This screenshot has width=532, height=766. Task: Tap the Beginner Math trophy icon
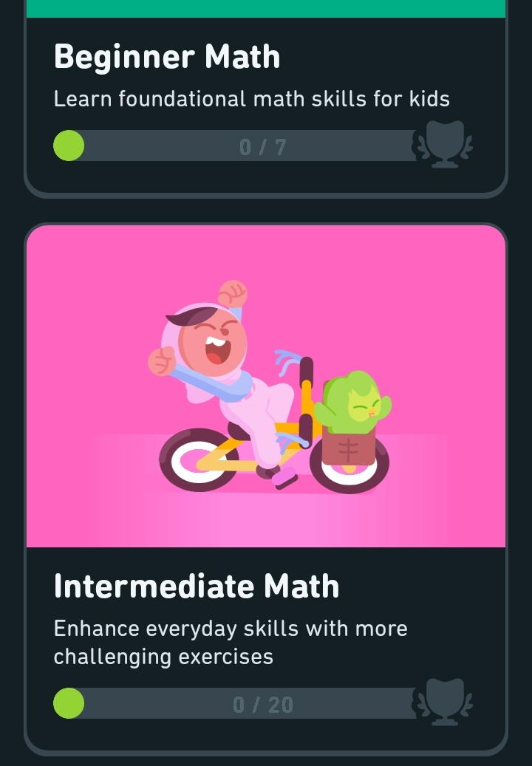click(x=443, y=144)
